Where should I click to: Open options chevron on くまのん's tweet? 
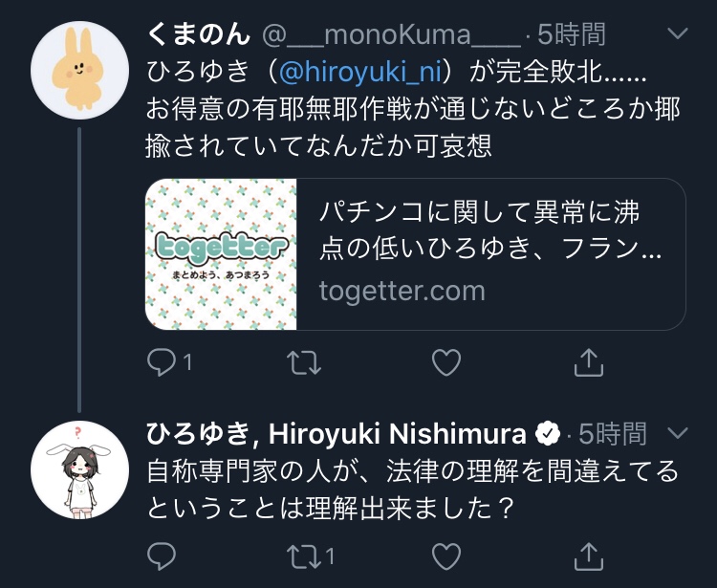(678, 33)
